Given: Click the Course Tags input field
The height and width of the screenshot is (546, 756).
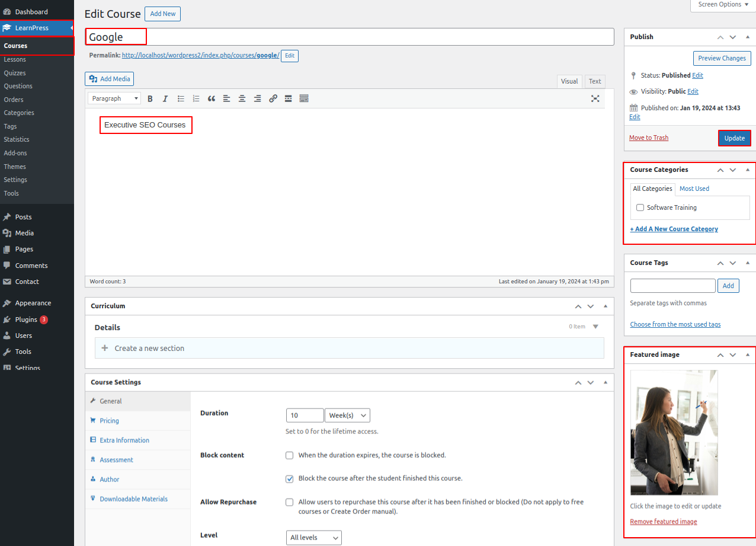Looking at the screenshot, I should pos(672,286).
